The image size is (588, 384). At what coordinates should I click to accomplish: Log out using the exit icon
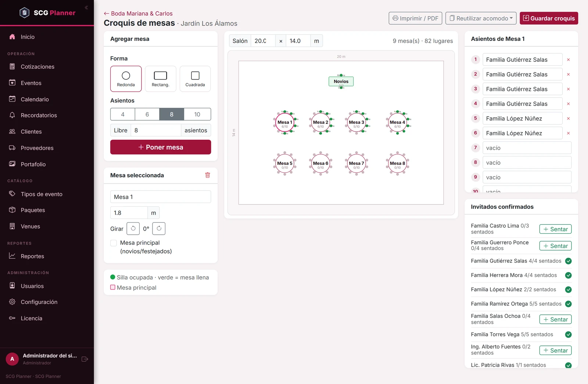point(85,359)
